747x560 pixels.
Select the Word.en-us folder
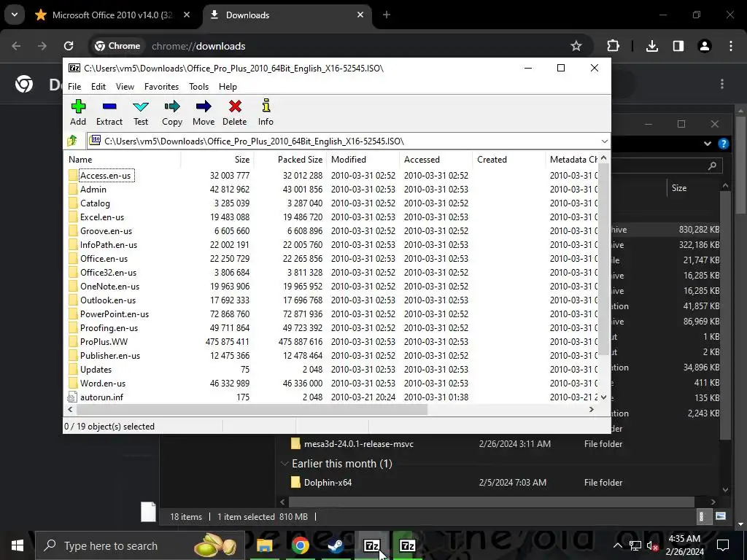103,383
